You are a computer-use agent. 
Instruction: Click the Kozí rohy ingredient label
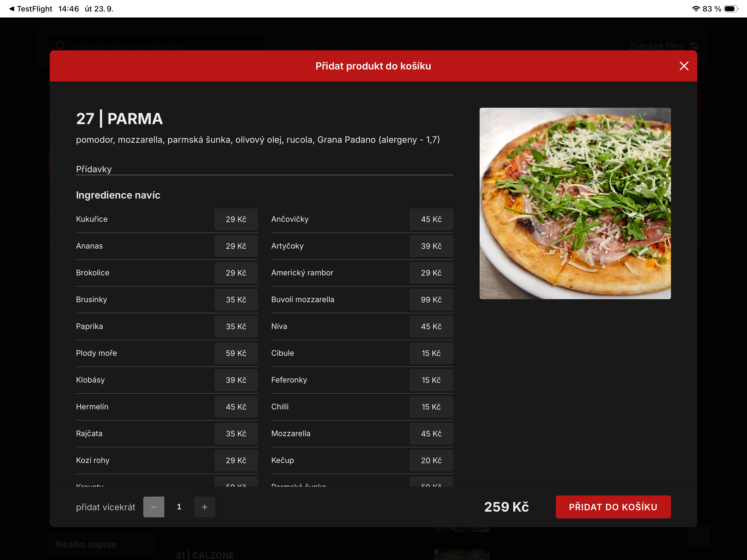tap(92, 460)
